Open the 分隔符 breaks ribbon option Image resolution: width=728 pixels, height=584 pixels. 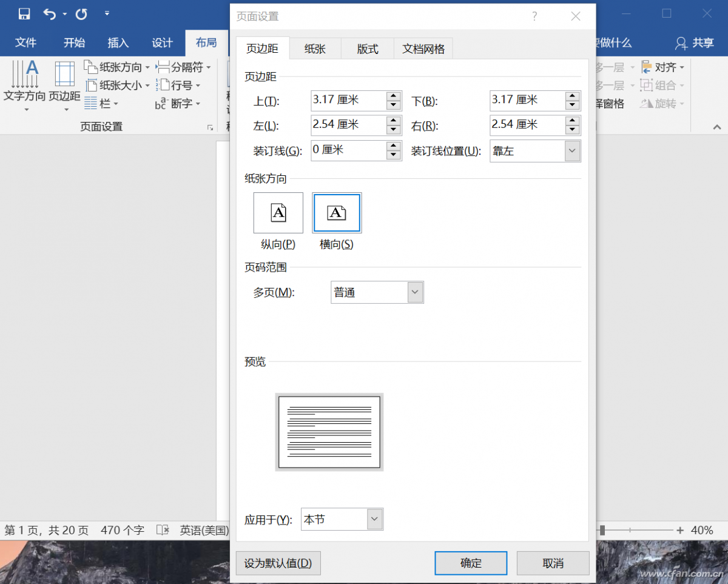pyautogui.click(x=163, y=67)
